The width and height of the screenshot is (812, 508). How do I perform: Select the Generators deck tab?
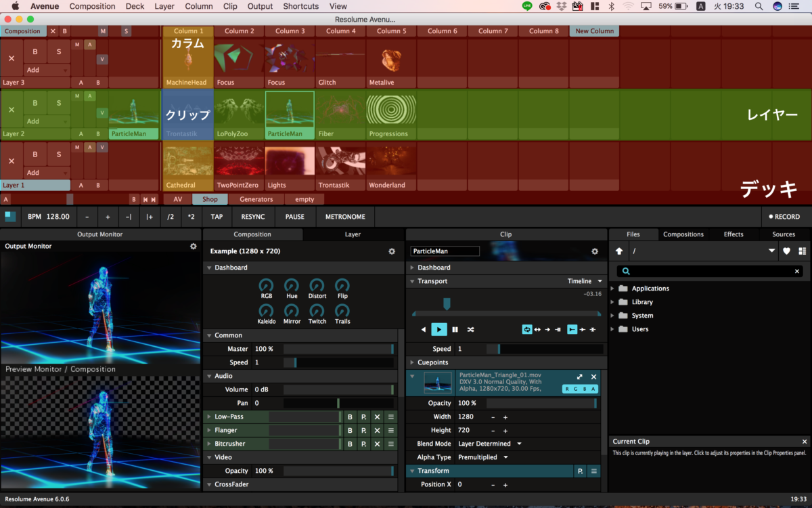pos(256,199)
